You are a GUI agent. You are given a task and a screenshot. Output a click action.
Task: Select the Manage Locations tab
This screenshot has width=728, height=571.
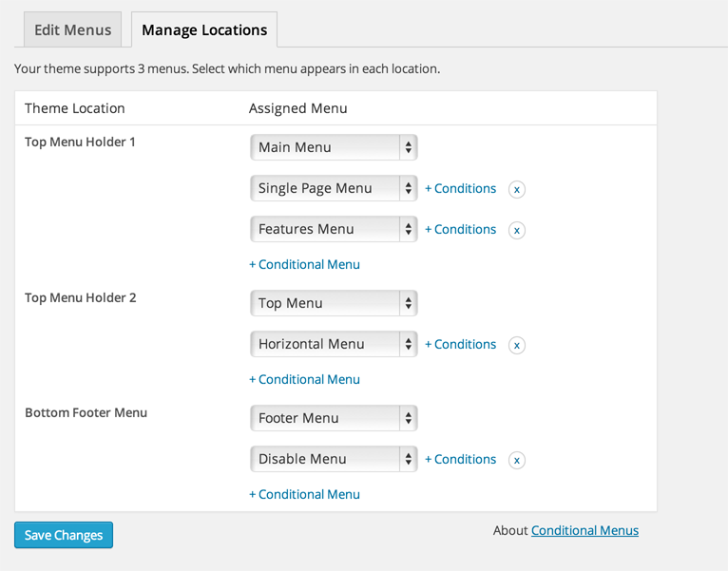point(204,29)
